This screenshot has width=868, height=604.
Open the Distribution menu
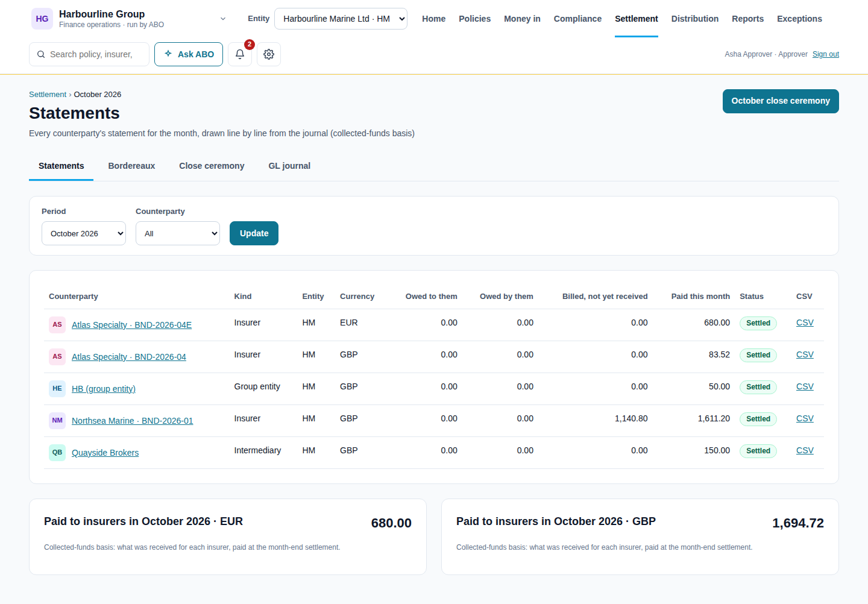click(695, 19)
